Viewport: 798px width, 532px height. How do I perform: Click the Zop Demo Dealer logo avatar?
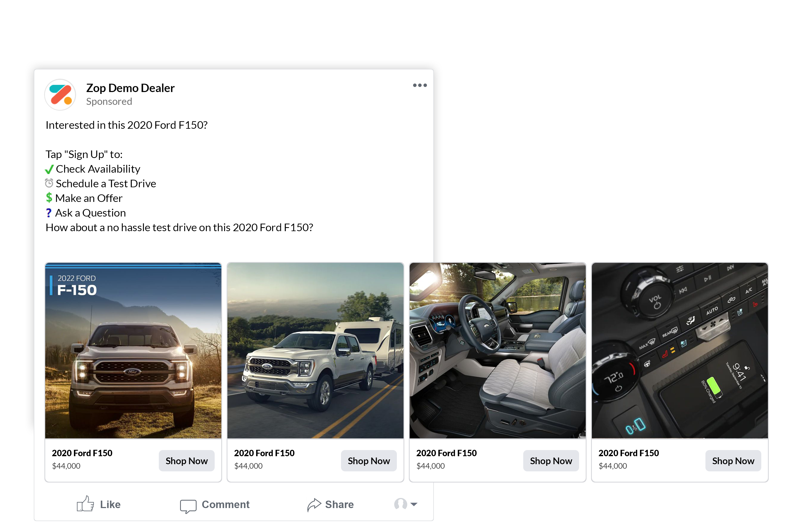point(60,95)
